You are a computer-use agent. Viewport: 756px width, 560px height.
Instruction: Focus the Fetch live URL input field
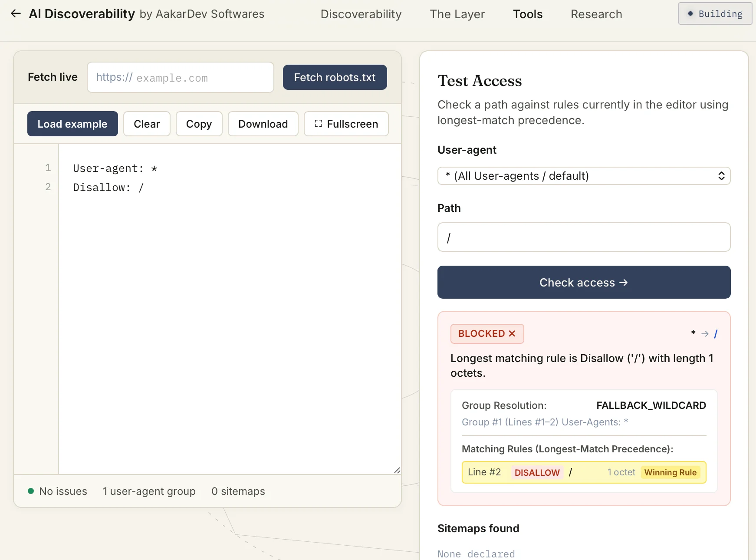pos(181,77)
